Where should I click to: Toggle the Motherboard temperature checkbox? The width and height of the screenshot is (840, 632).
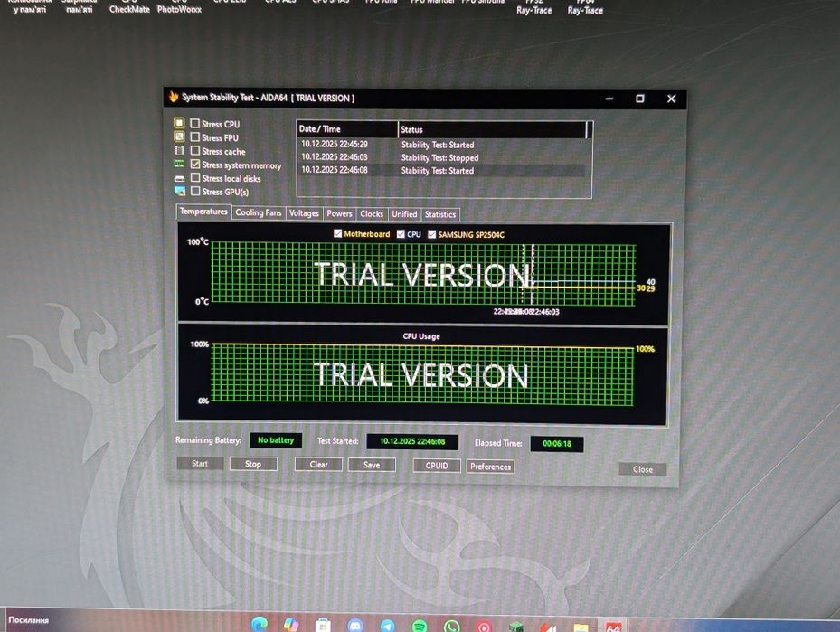[337, 233]
